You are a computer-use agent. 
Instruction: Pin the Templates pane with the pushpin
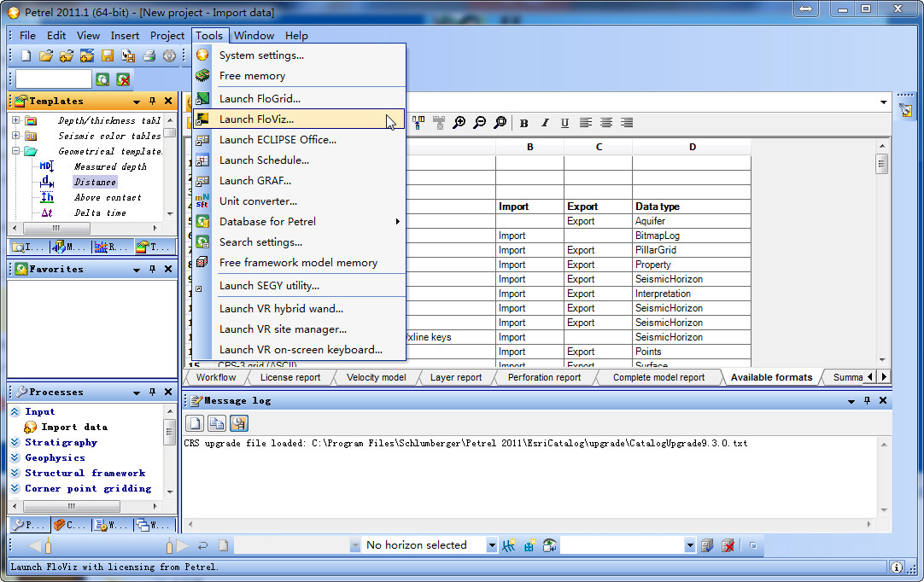153,101
